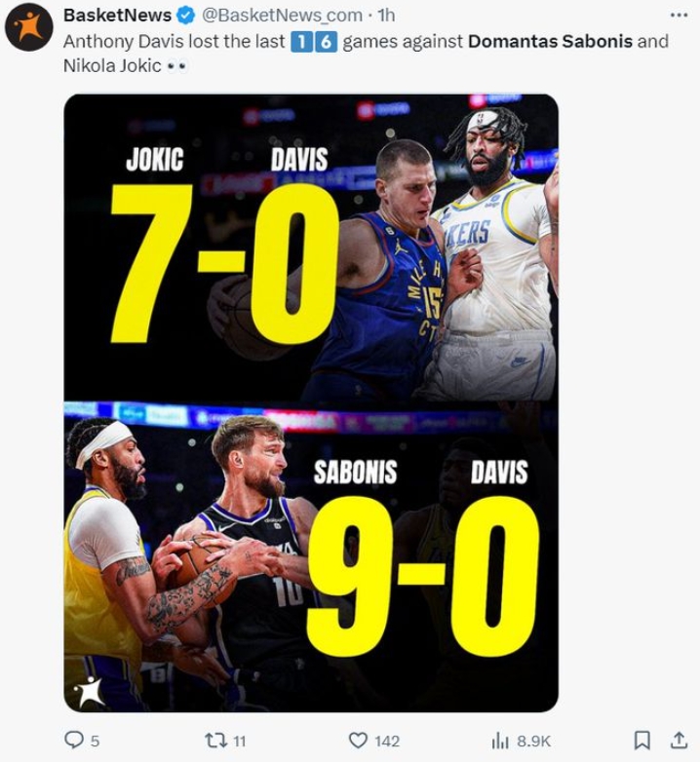Open the view analytics bar chart icon
This screenshot has width=700, height=762.
point(500,741)
